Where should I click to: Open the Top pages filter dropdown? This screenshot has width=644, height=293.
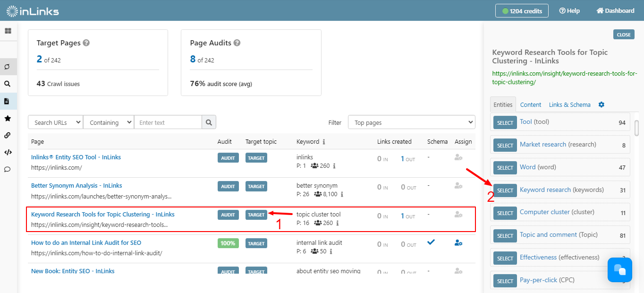click(x=411, y=122)
